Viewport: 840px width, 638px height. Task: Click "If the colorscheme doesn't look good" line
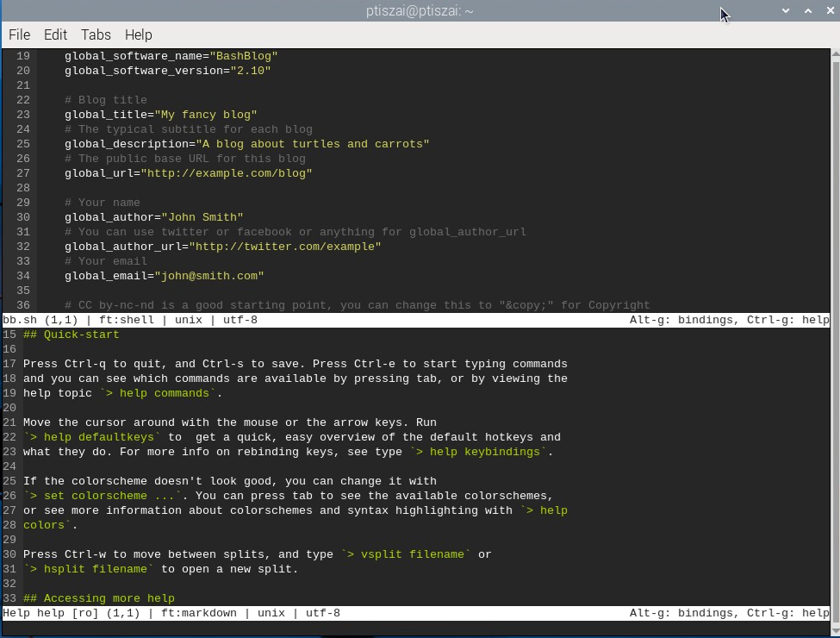tap(230, 481)
